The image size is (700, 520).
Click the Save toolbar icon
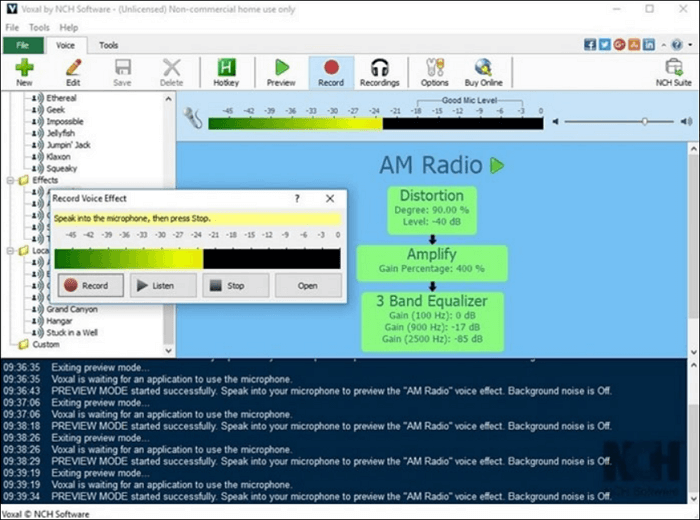122,72
